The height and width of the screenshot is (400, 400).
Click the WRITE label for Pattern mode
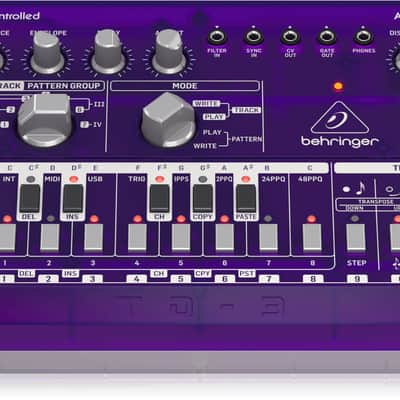pyautogui.click(x=205, y=146)
